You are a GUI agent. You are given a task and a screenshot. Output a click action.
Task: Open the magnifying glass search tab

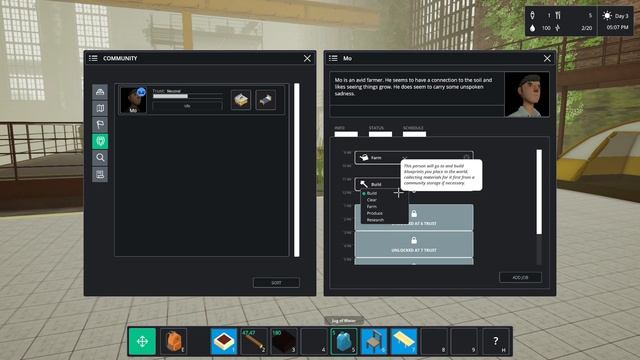pos(100,158)
